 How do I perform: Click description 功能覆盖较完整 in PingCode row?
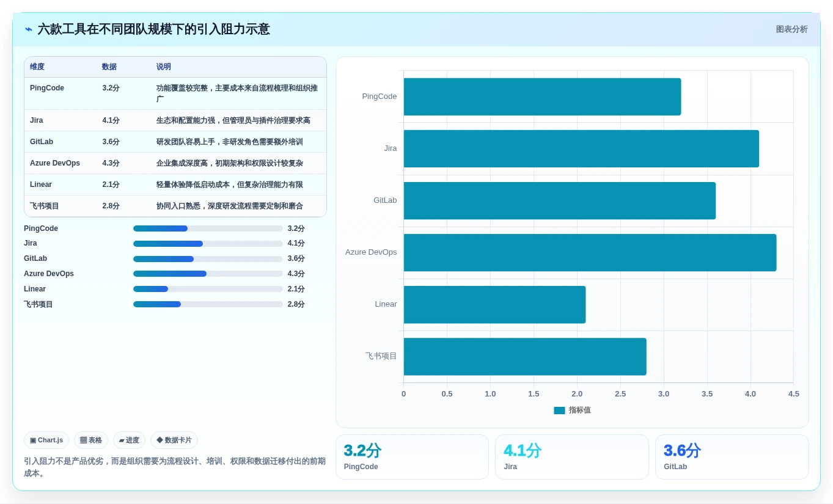[237, 93]
